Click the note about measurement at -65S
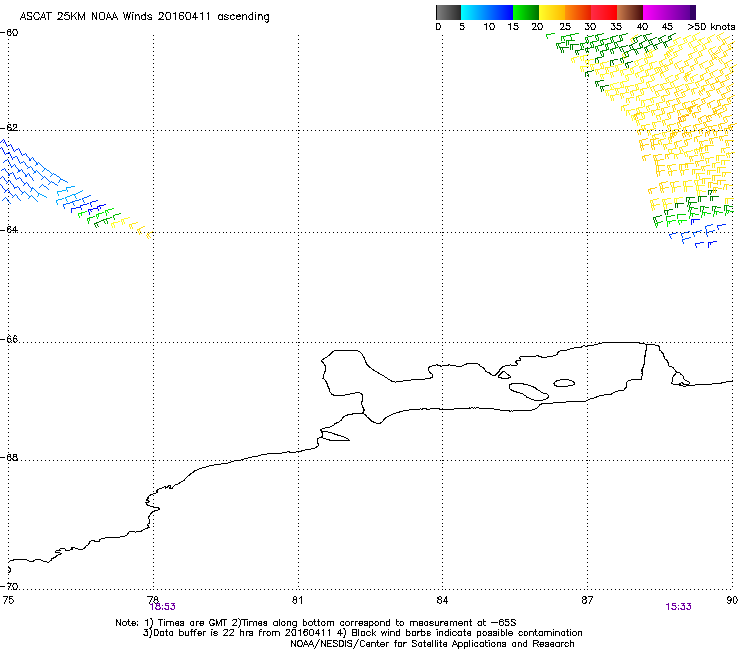This screenshot has height=650, width=740. point(373,623)
